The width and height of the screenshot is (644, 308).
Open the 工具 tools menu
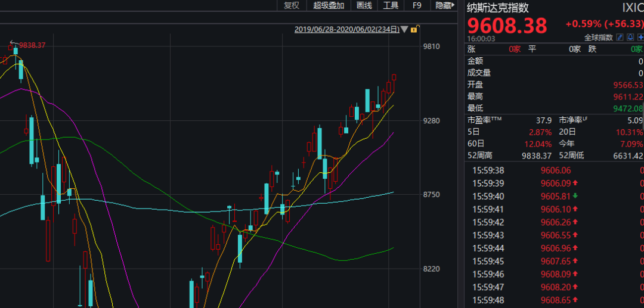[391, 5]
